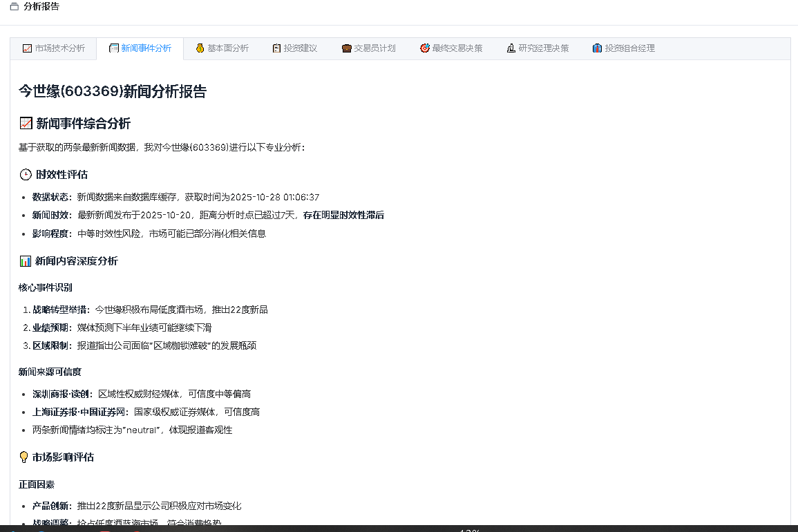
Task: Open the 投资建议 tab
Action: click(294, 48)
